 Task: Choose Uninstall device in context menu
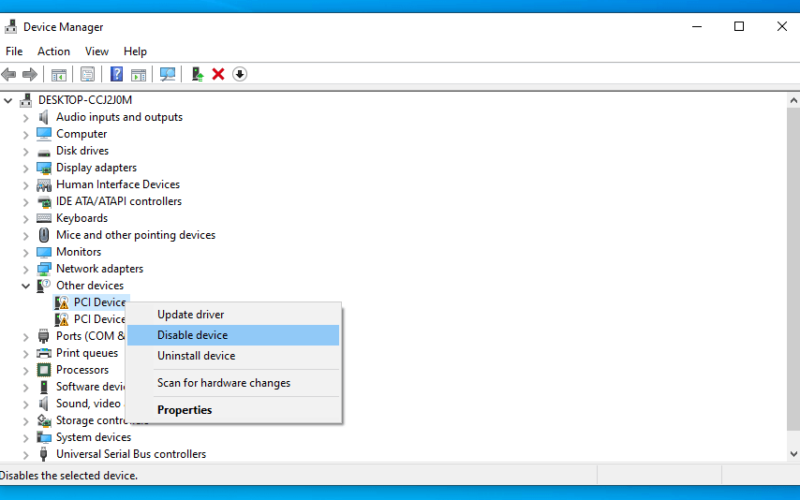(233, 356)
